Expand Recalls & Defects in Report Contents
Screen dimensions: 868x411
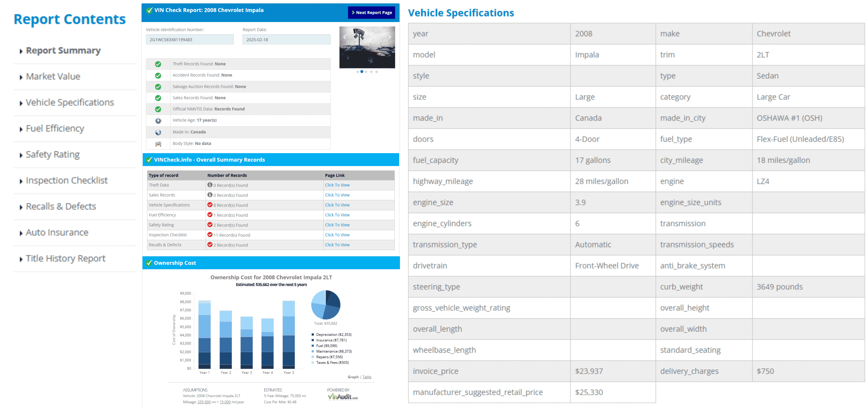[61, 206]
